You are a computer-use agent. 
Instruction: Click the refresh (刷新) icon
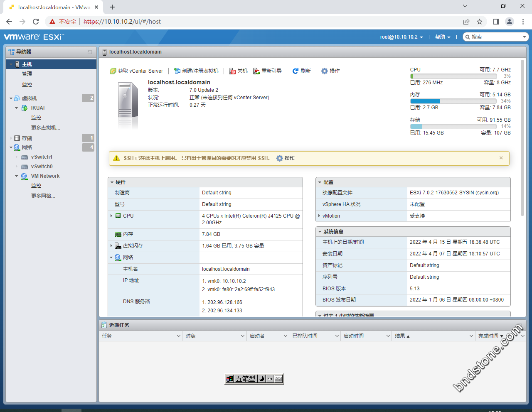[x=296, y=71]
